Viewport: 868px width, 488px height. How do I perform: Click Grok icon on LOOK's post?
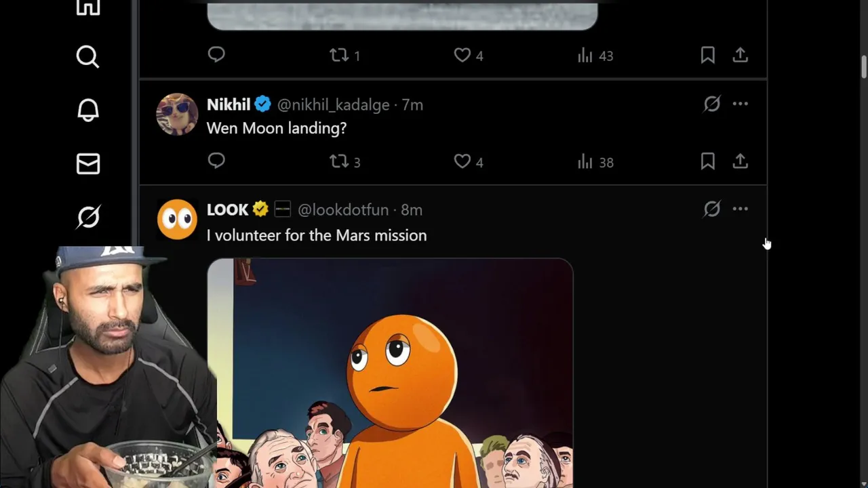click(x=711, y=209)
